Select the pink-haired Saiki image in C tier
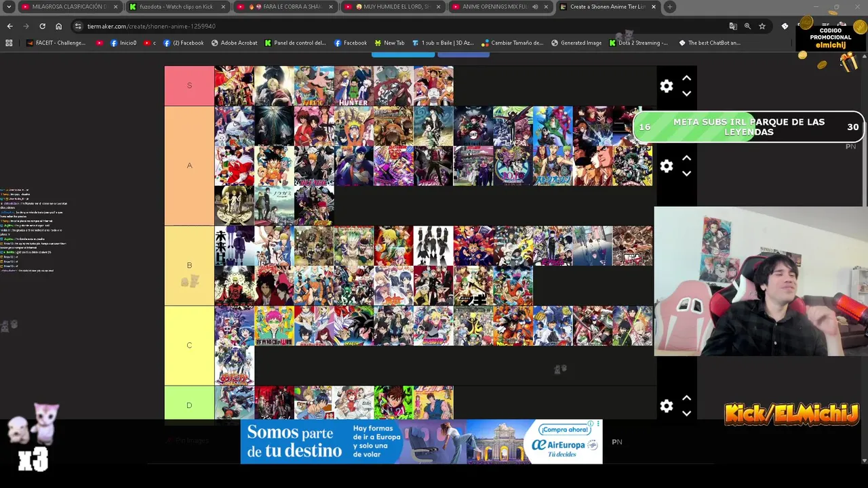This screenshot has width=868, height=488. tap(274, 326)
